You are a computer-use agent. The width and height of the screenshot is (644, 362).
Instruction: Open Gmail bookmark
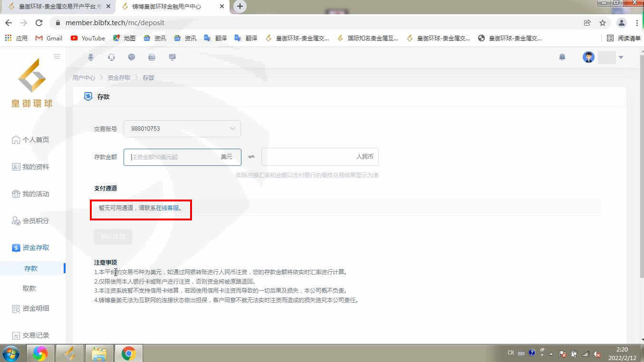(49, 38)
